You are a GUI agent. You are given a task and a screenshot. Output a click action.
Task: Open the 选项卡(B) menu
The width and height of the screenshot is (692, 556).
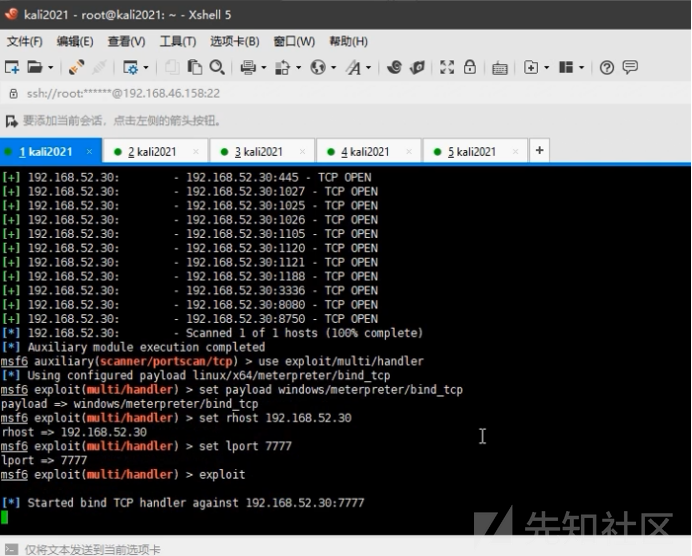pos(235,41)
